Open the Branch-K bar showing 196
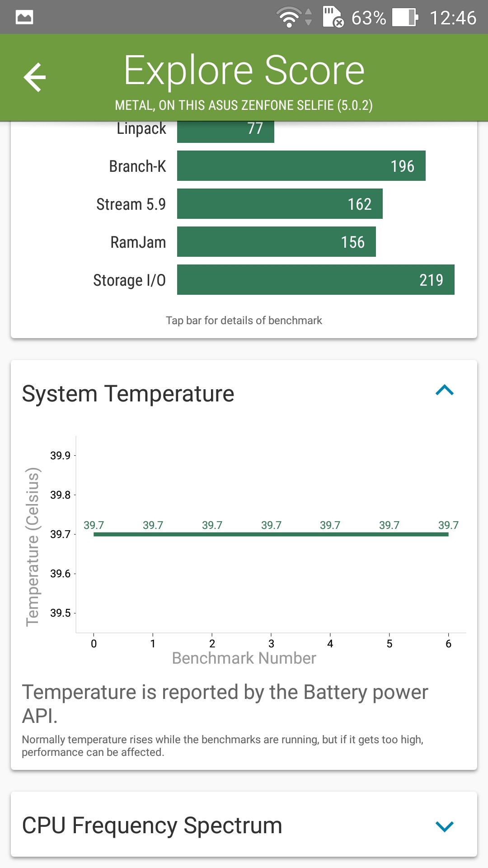The width and height of the screenshot is (488, 868). [301, 166]
